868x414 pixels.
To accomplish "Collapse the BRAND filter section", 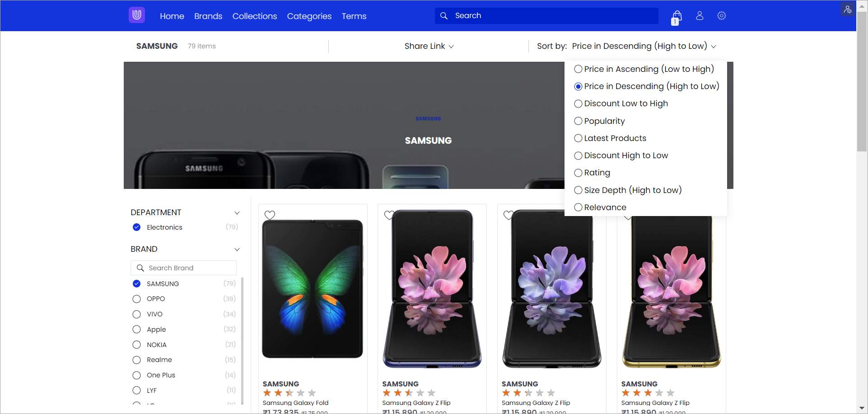I will click(237, 249).
